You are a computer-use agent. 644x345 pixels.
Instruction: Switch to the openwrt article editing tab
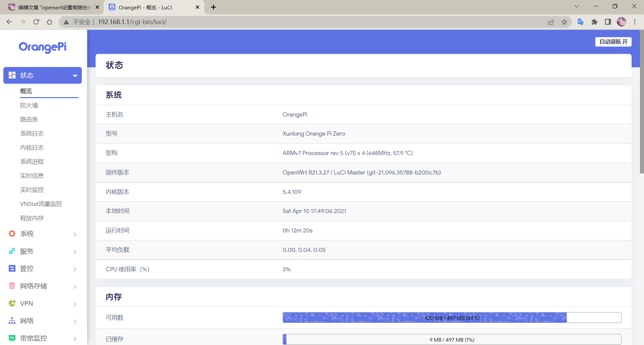tap(52, 7)
